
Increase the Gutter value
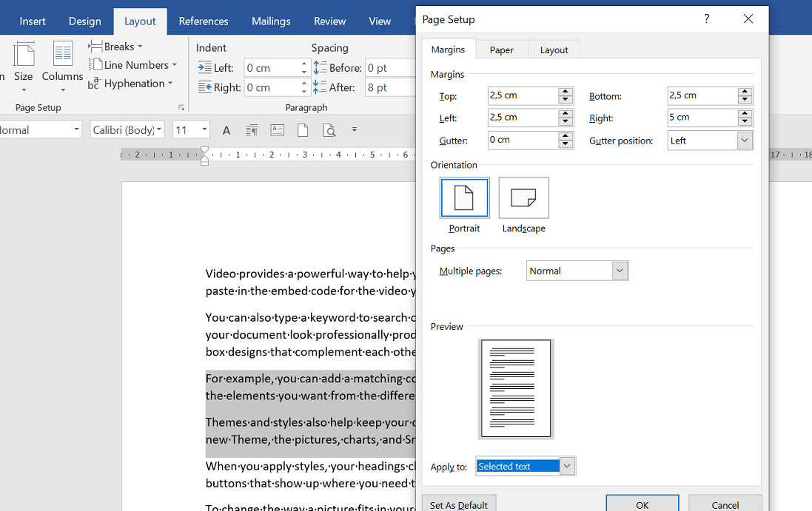pos(566,136)
